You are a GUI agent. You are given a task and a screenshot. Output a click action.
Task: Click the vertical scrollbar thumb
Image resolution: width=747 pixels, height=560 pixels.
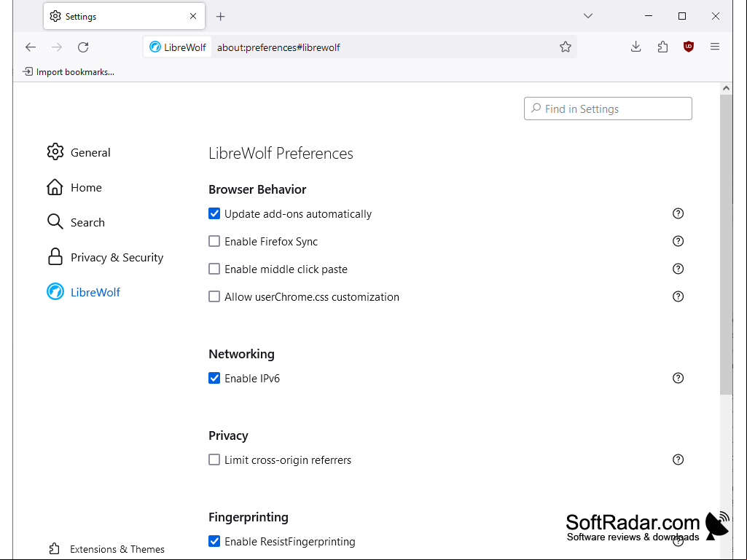click(726, 244)
